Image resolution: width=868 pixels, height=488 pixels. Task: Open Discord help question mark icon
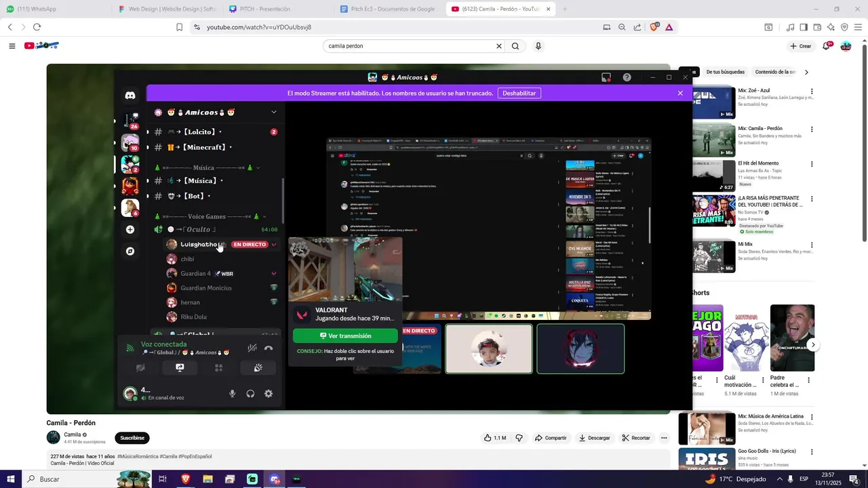pos(627,77)
